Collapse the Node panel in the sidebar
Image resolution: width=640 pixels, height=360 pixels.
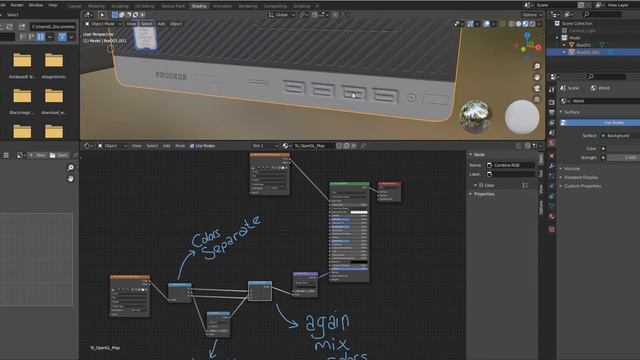point(478,155)
